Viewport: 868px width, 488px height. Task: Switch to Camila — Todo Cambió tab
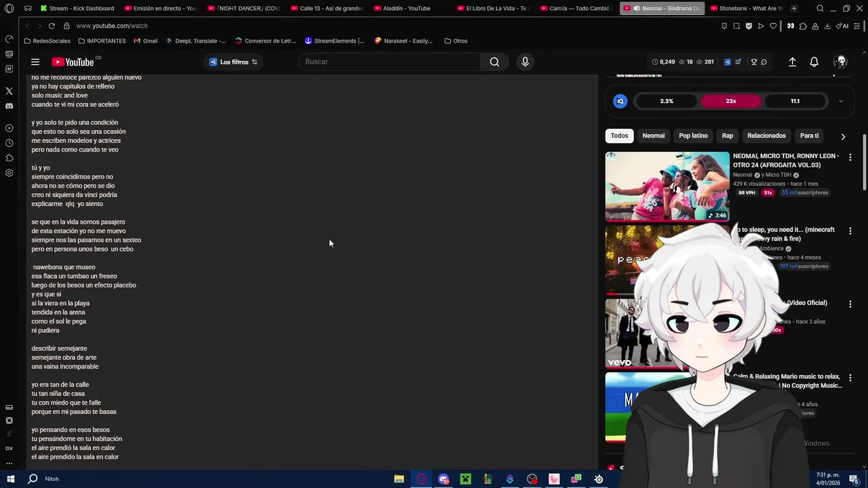coord(577,8)
